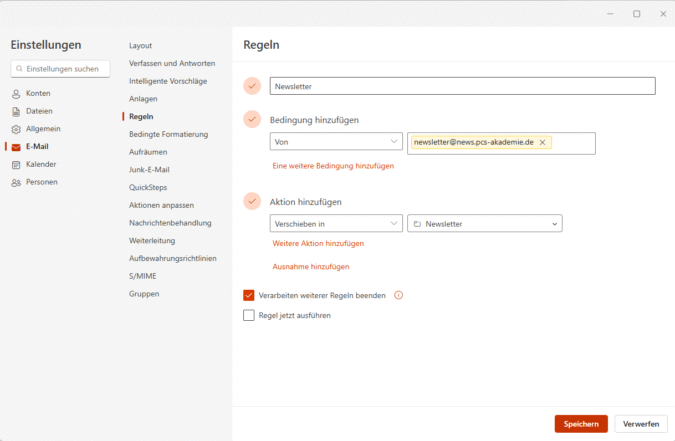This screenshot has height=441, width=675.
Task: Open the Verschieben in action dropdown
Action: 335,224
